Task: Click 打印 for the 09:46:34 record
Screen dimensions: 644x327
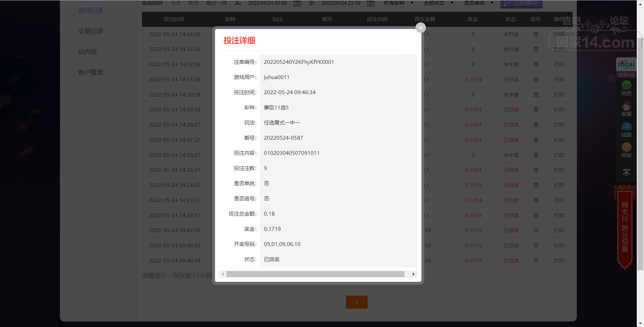Action: click(x=559, y=260)
